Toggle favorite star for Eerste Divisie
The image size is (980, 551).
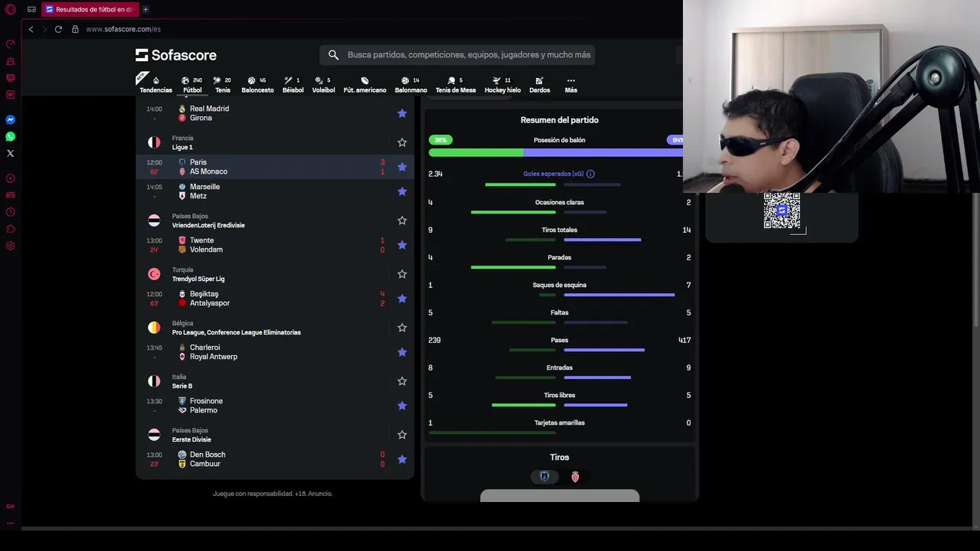(x=402, y=435)
